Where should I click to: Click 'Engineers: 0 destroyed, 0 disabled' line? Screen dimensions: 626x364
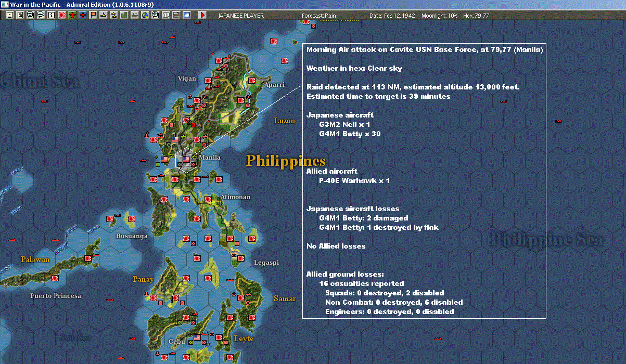click(389, 311)
